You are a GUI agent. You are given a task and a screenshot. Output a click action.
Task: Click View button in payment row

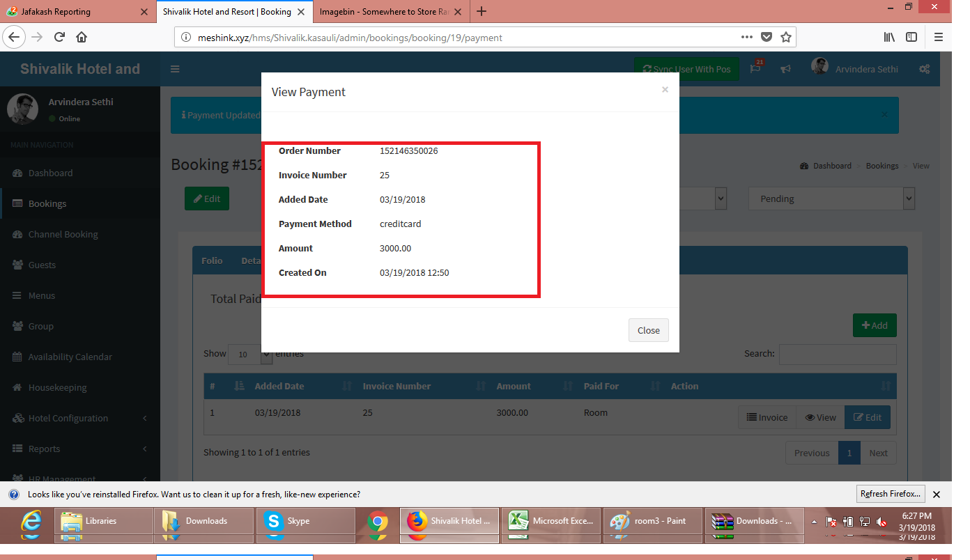[x=820, y=417]
